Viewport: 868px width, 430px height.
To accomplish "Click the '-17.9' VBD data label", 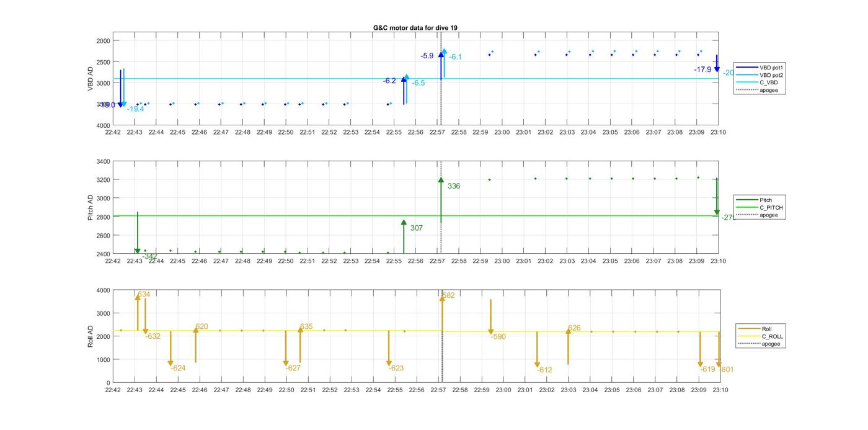I will point(702,69).
